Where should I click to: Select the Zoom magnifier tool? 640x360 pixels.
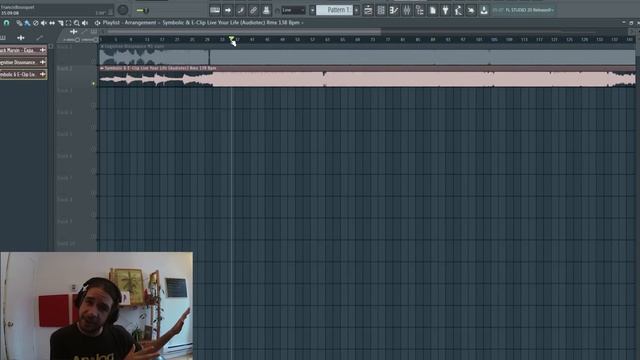pos(76,23)
